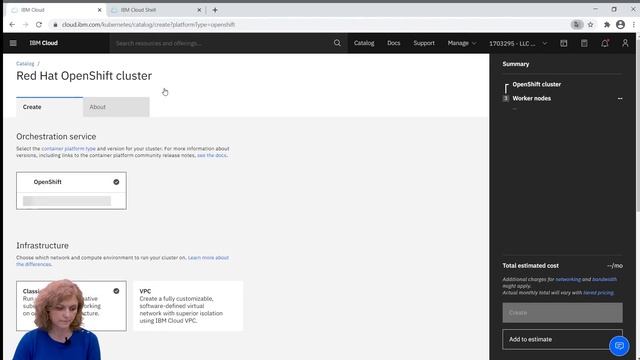This screenshot has width=640, height=360.
Task: Click the IBM Cloud logo text
Action: (43, 43)
